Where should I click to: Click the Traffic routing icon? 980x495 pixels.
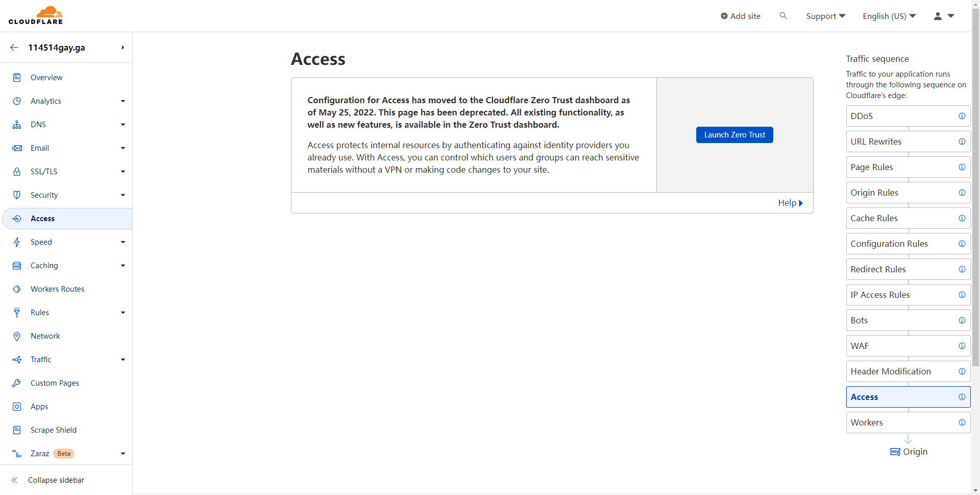pyautogui.click(x=17, y=360)
